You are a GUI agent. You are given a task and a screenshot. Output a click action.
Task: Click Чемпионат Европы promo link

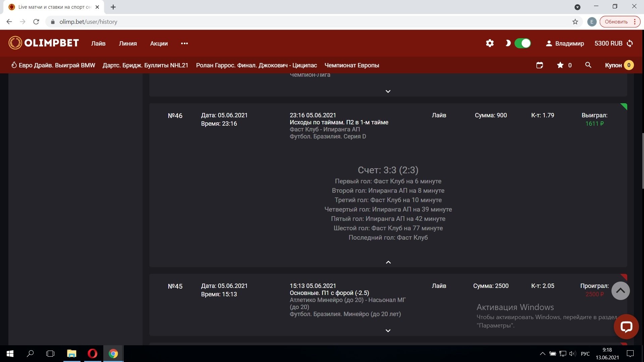352,65
